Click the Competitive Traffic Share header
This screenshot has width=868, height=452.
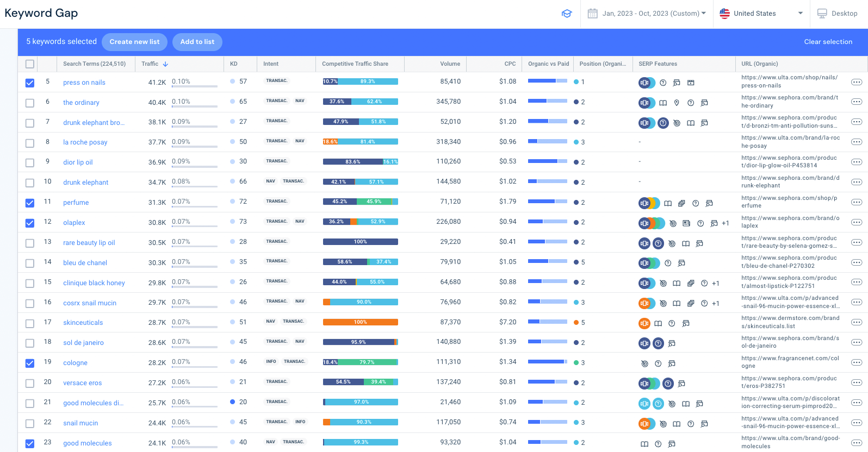coord(355,64)
